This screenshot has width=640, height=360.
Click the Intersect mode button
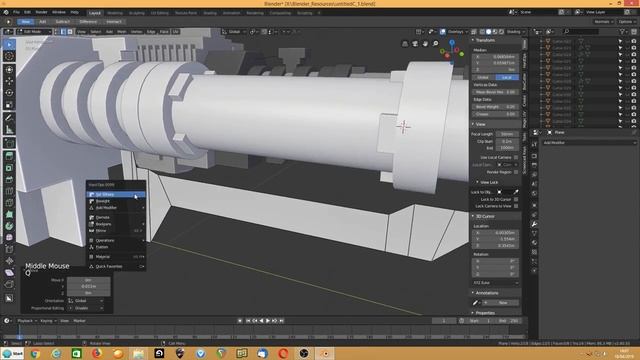tap(113, 22)
